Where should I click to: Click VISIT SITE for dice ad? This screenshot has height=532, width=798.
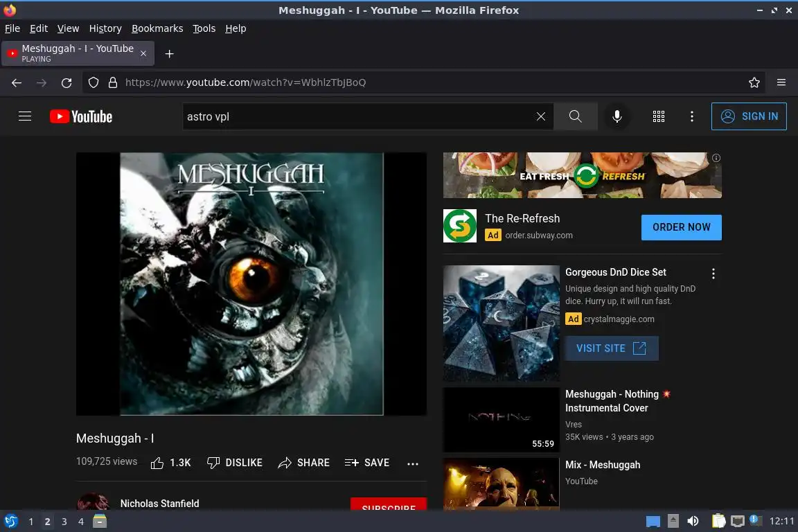click(611, 348)
